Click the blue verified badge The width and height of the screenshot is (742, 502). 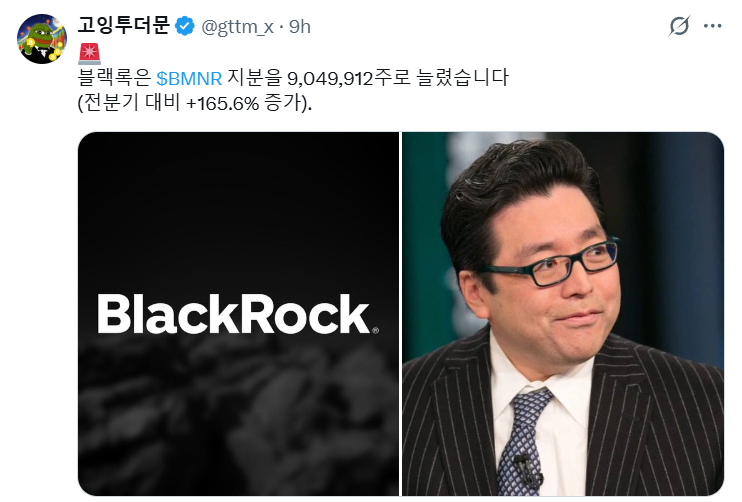(x=185, y=26)
